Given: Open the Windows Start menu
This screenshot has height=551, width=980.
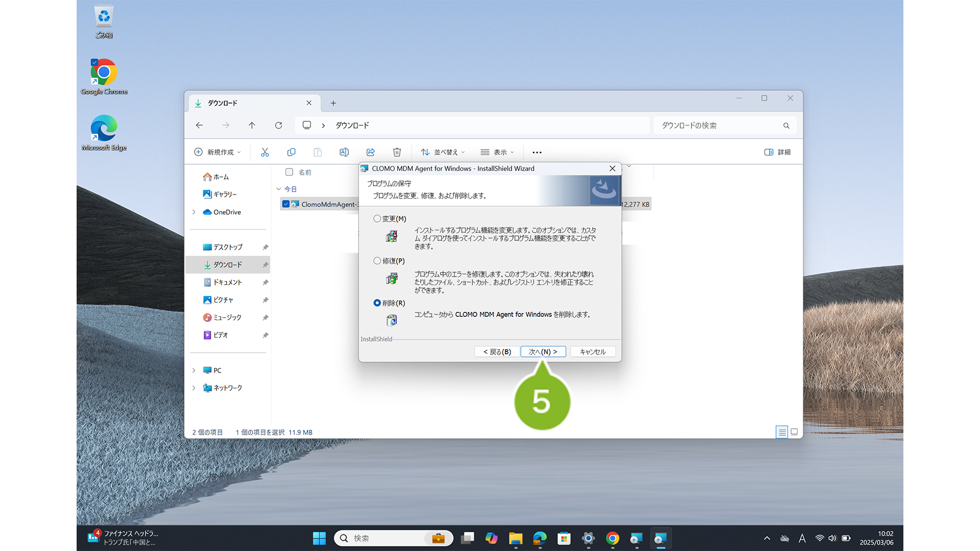Looking at the screenshot, I should click(x=319, y=538).
